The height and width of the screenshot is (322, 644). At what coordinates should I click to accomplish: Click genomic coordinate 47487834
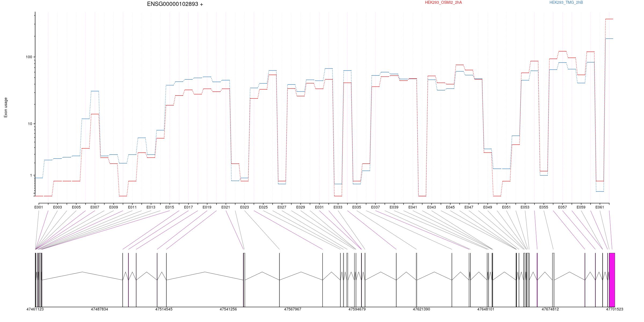pyautogui.click(x=99, y=309)
